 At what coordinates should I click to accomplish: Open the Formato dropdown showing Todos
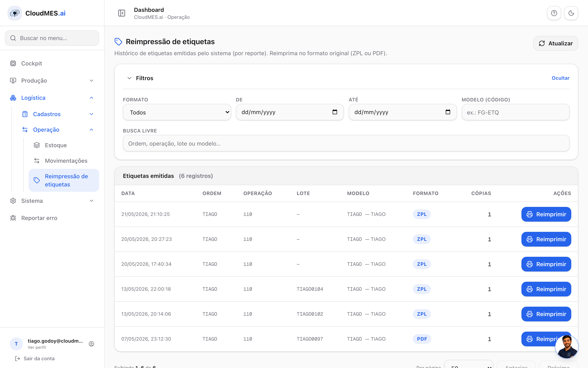(x=177, y=112)
